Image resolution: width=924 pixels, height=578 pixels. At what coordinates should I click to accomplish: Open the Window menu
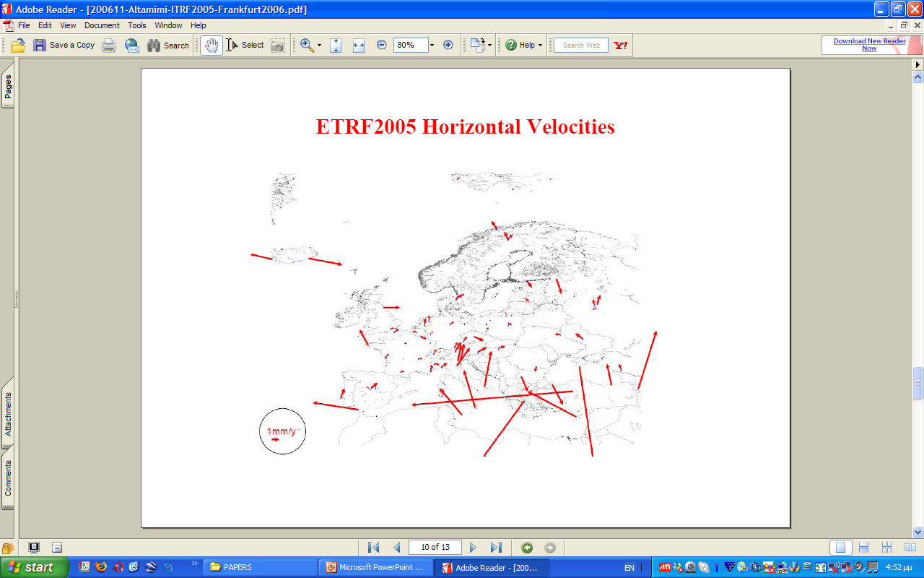pyautogui.click(x=168, y=25)
